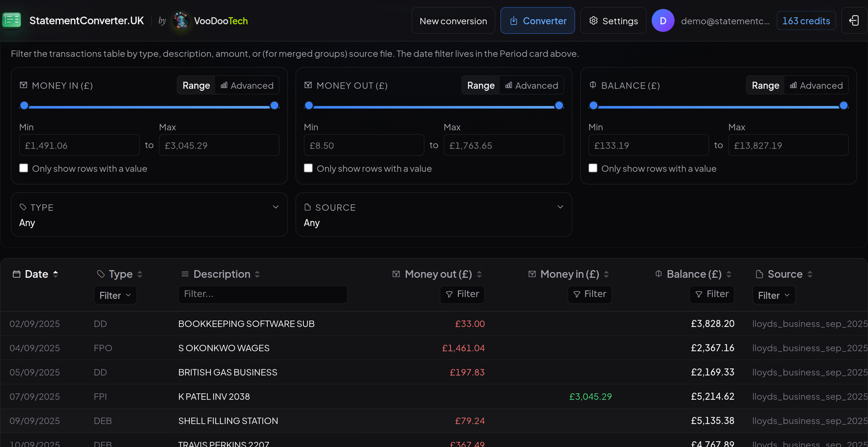The height and width of the screenshot is (447, 868).
Task: Select Range mode for Money Out
Action: [x=481, y=85]
